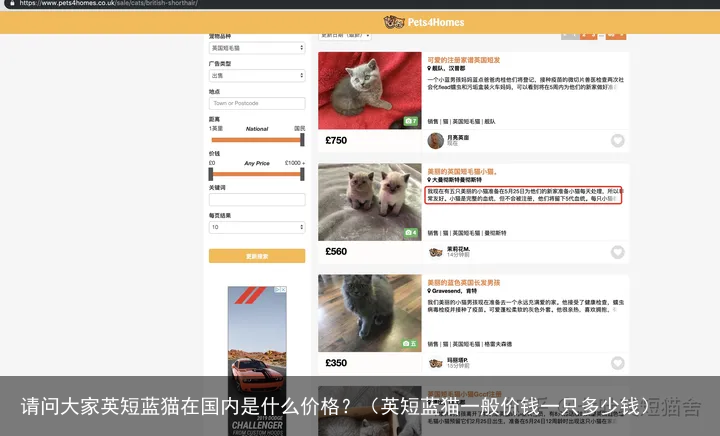Click the orange update search button
Viewport: 720px width, 436px height.
pos(257,256)
